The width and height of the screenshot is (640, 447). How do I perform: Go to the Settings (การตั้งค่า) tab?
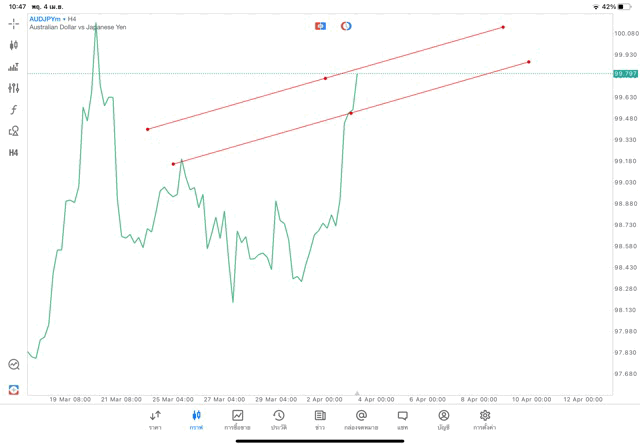pos(485,420)
